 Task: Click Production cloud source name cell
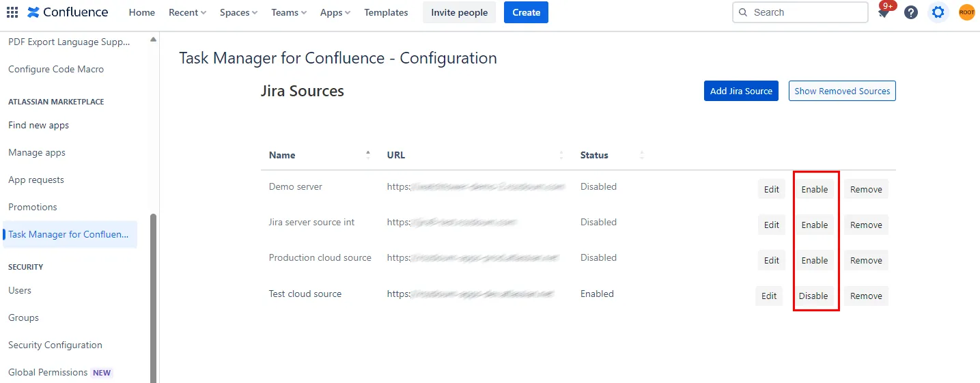point(320,257)
